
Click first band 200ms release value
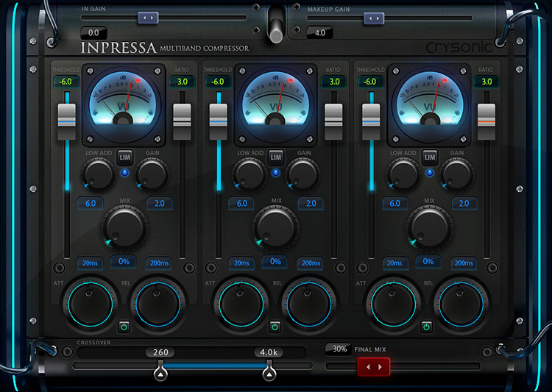point(159,263)
